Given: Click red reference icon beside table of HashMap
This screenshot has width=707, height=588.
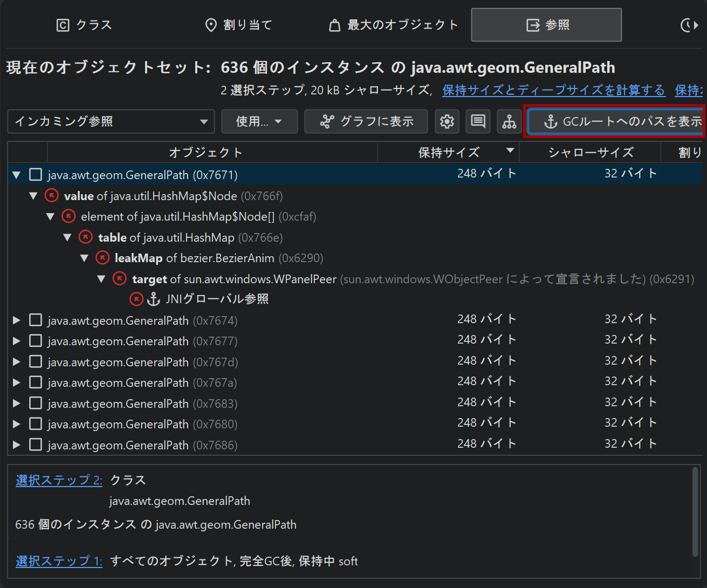Looking at the screenshot, I should pos(86,237).
